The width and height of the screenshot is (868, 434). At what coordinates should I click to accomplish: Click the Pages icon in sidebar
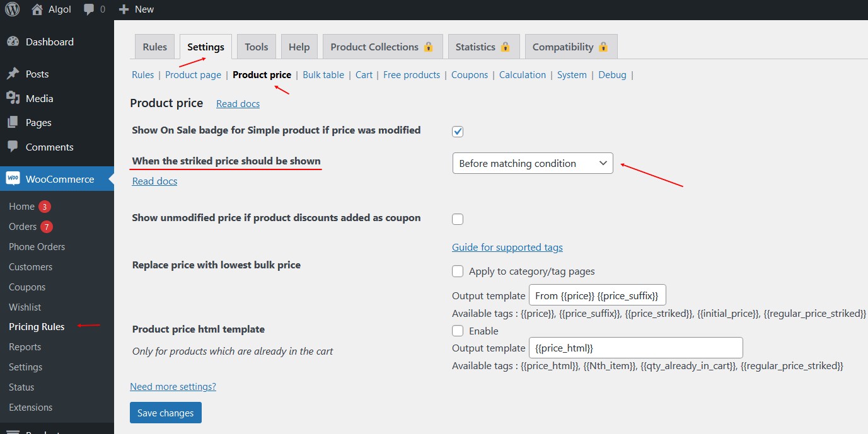tap(13, 122)
